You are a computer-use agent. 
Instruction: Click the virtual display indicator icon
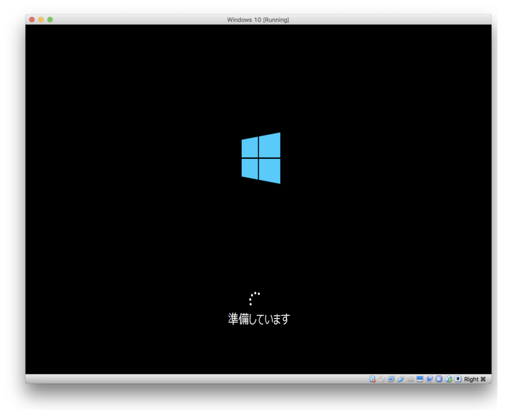tap(420, 379)
